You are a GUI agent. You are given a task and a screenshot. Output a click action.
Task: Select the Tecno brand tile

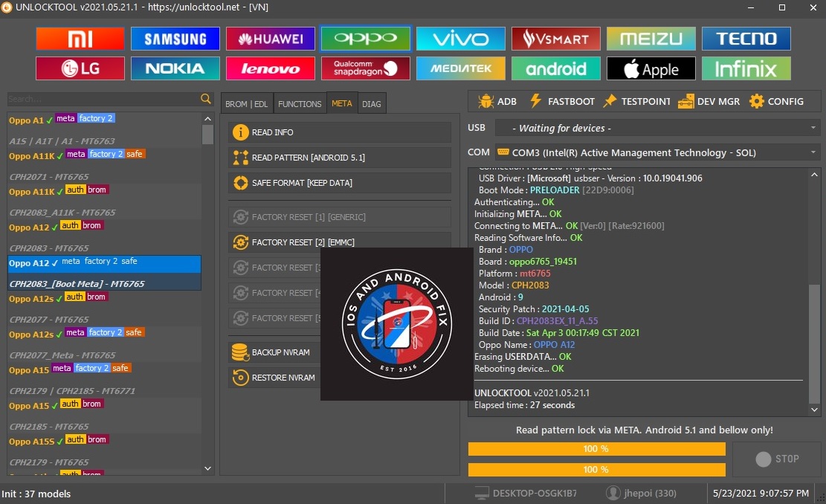(746, 39)
